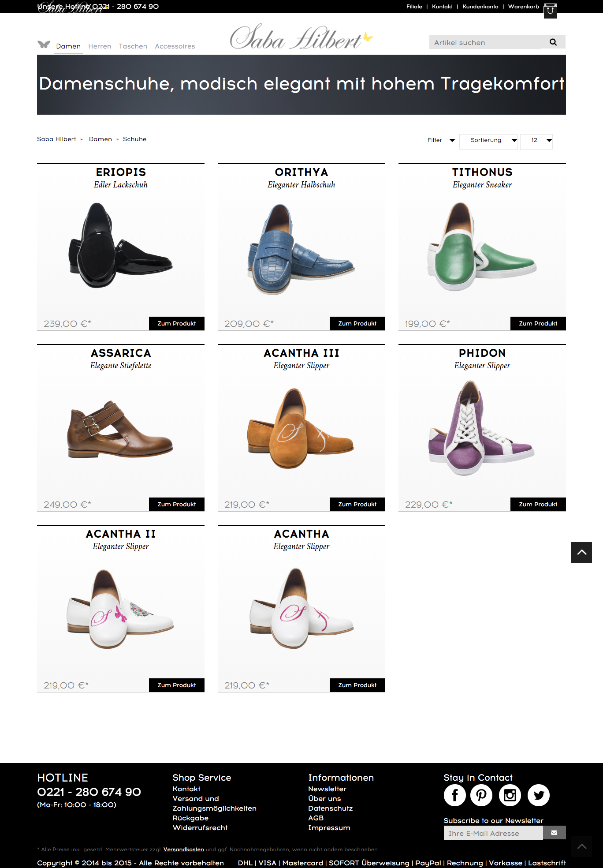Click the search magnifier icon
This screenshot has width=603, height=868.
click(553, 42)
